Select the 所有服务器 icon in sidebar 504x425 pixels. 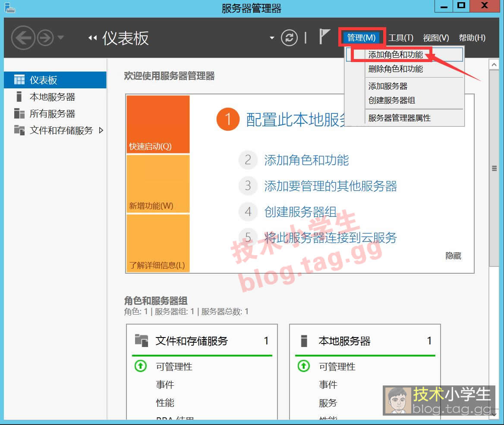19,114
